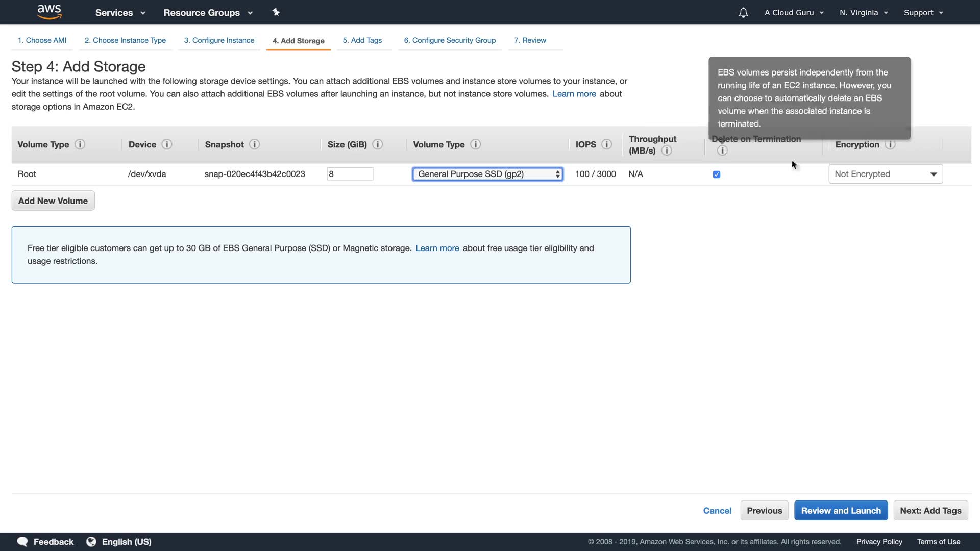Go to 5. Add Tags step tab
Image resolution: width=980 pixels, height=551 pixels.
pos(362,40)
